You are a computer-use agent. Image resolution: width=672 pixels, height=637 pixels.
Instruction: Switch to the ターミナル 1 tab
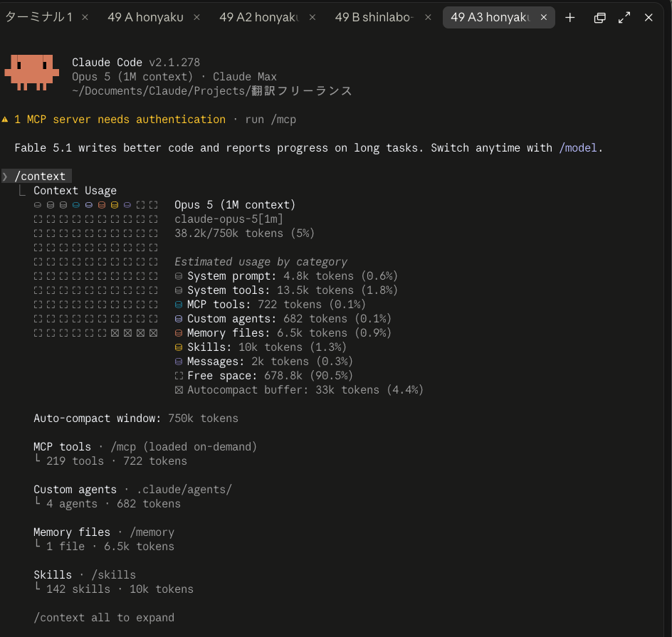coord(38,17)
